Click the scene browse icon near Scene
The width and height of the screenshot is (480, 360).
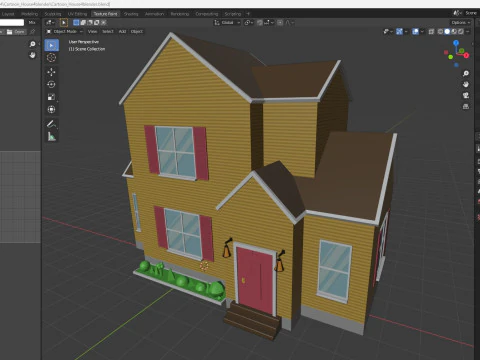tap(457, 13)
